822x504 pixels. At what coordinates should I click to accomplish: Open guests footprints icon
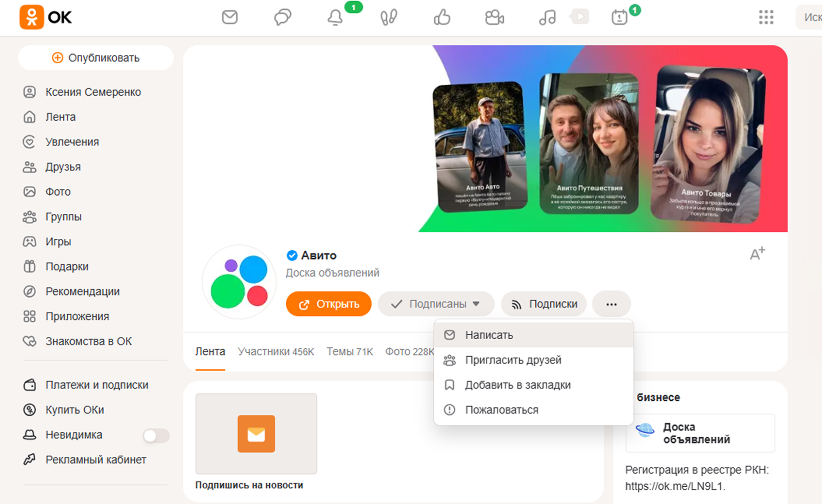[x=388, y=17]
